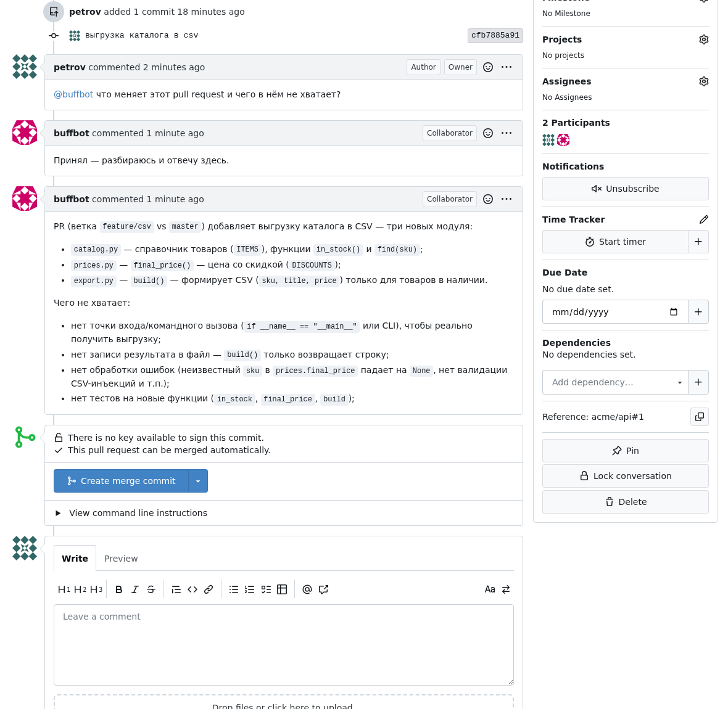The height and width of the screenshot is (709, 728).
Task: Switch to the Preview tab
Action: coord(121,559)
